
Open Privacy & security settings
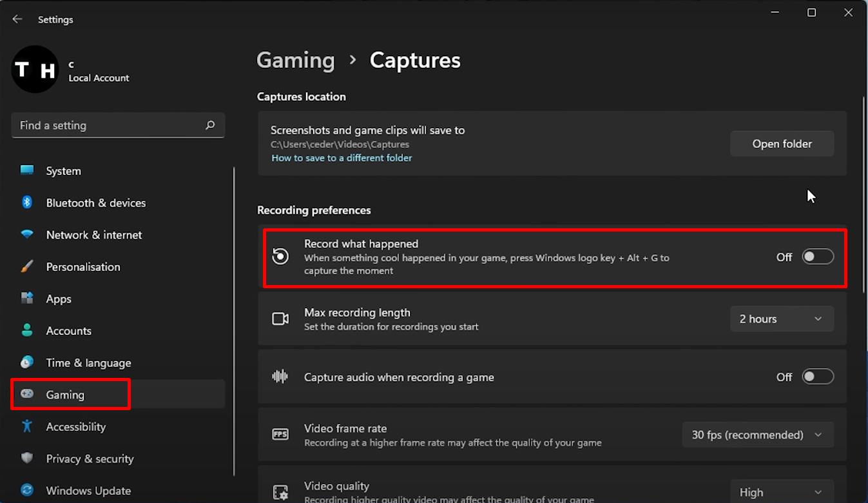tap(90, 459)
